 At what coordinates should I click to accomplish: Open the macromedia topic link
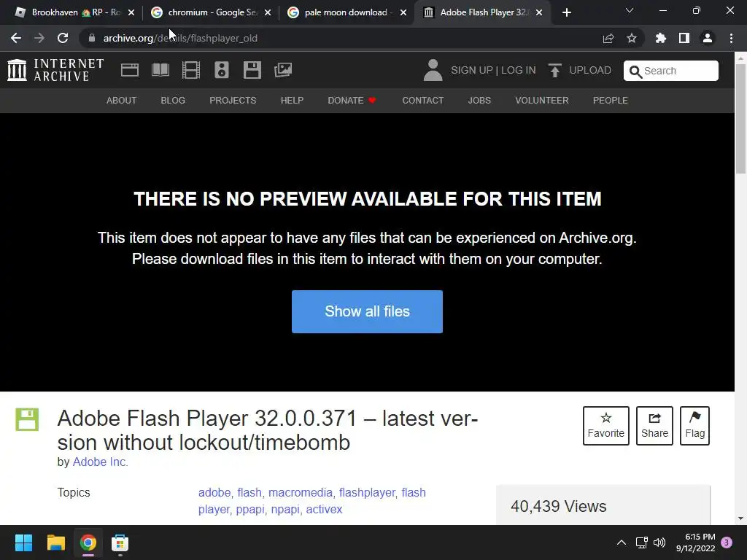pos(300,492)
